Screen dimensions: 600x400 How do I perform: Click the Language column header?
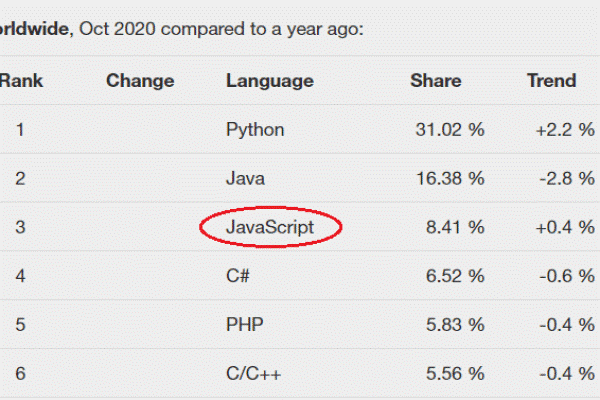point(270,81)
